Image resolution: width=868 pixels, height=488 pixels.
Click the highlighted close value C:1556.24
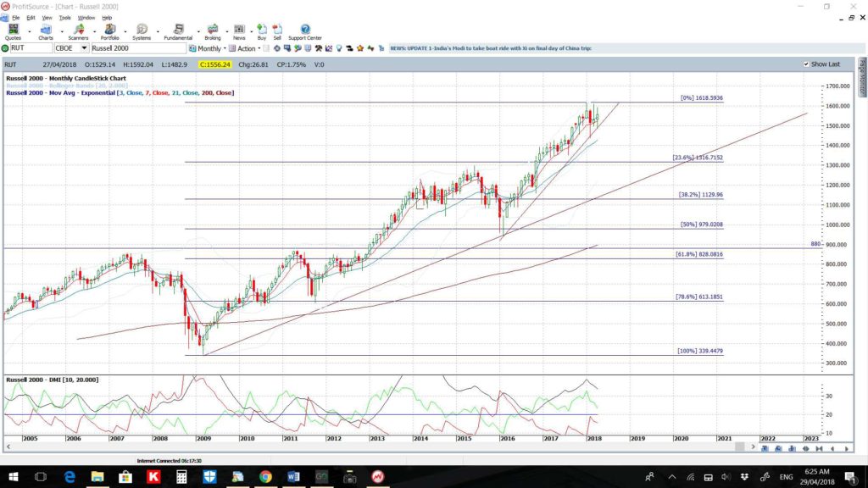point(214,64)
